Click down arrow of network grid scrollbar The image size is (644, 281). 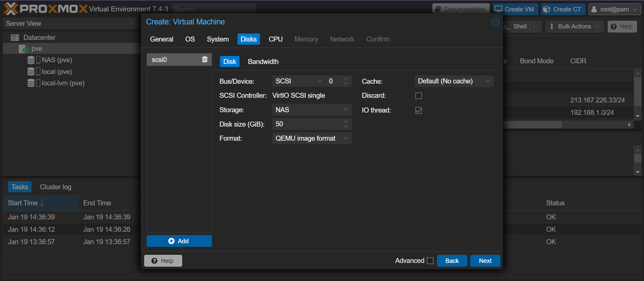coord(638,116)
